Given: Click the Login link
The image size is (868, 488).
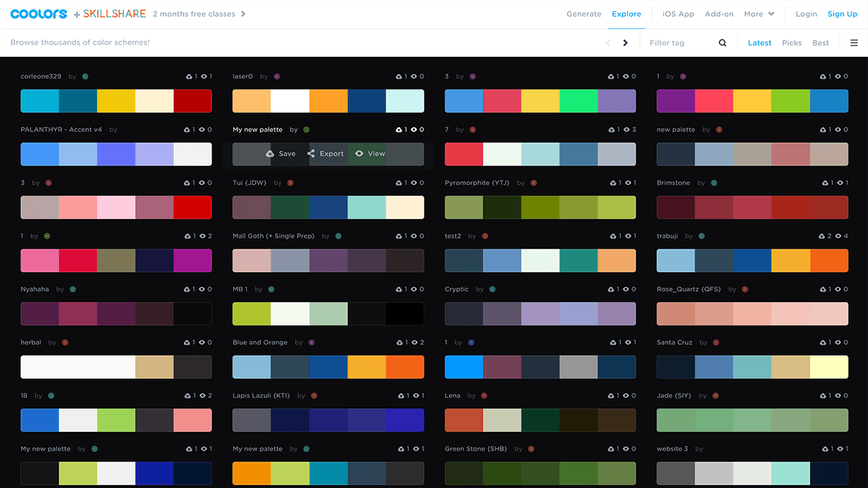Looking at the screenshot, I should tap(806, 14).
